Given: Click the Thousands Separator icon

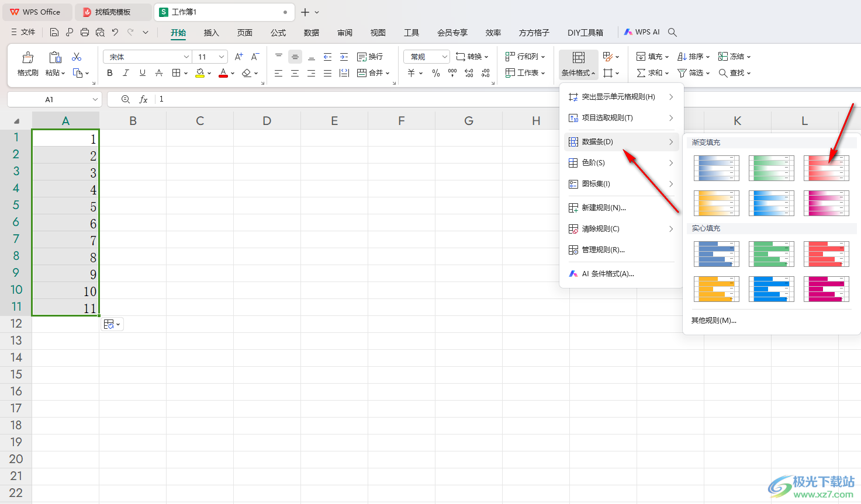Looking at the screenshot, I should pos(452,73).
